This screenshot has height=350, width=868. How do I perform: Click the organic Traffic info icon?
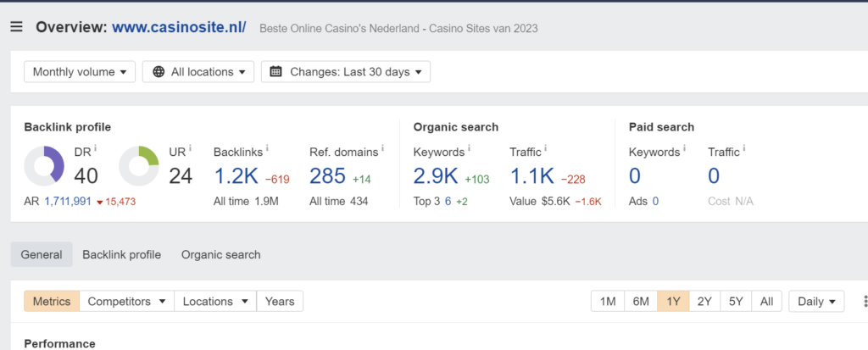[545, 149]
